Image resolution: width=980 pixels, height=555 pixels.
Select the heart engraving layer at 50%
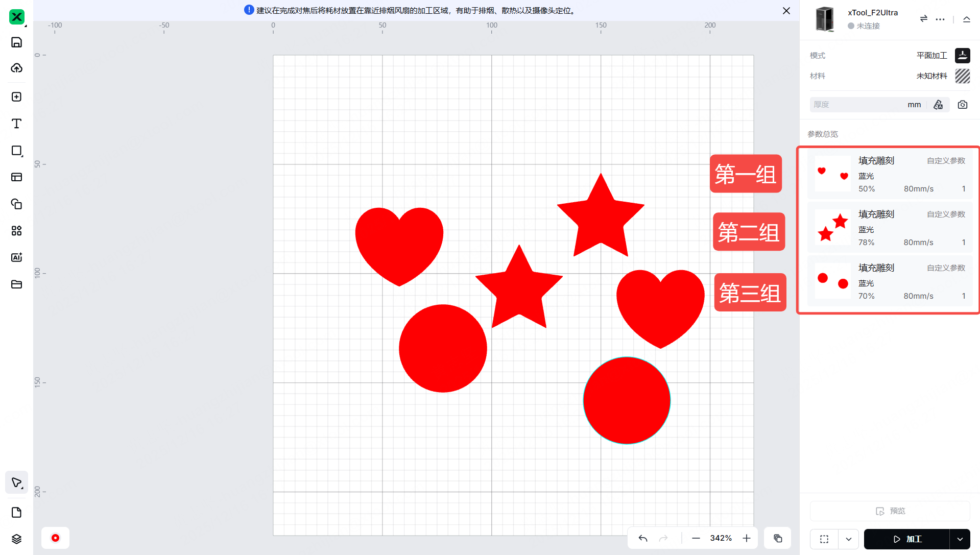890,175
